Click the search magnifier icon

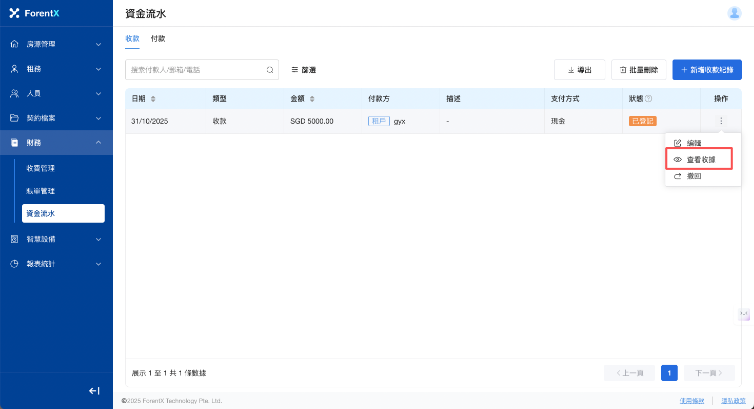269,70
